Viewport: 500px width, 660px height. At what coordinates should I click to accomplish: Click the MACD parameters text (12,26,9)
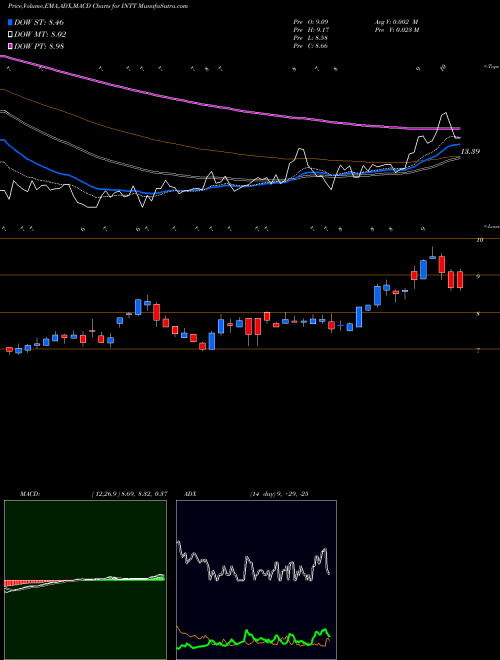pos(129,494)
